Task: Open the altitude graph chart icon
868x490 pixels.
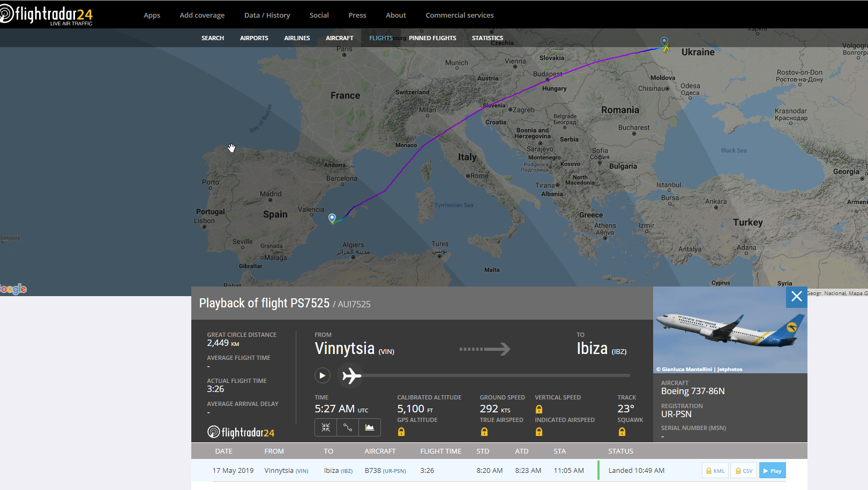Action: 370,427
